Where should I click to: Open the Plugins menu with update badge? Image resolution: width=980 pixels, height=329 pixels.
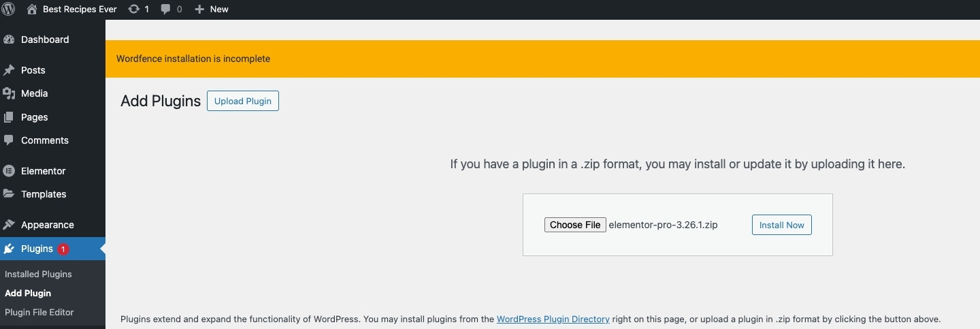37,249
